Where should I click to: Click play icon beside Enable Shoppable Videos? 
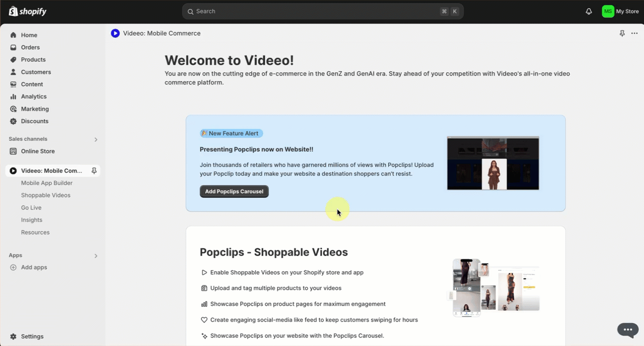[x=204, y=273]
